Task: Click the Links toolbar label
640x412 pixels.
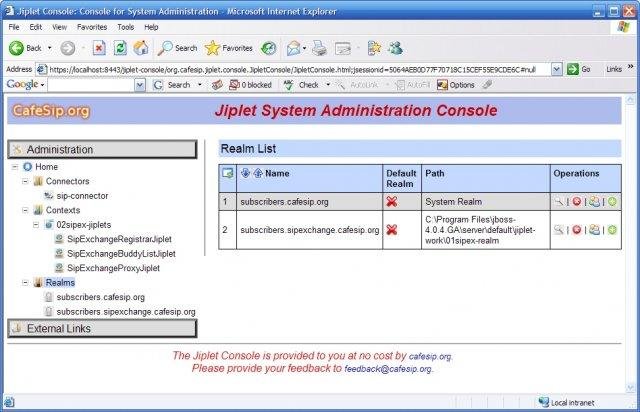Action: point(613,69)
